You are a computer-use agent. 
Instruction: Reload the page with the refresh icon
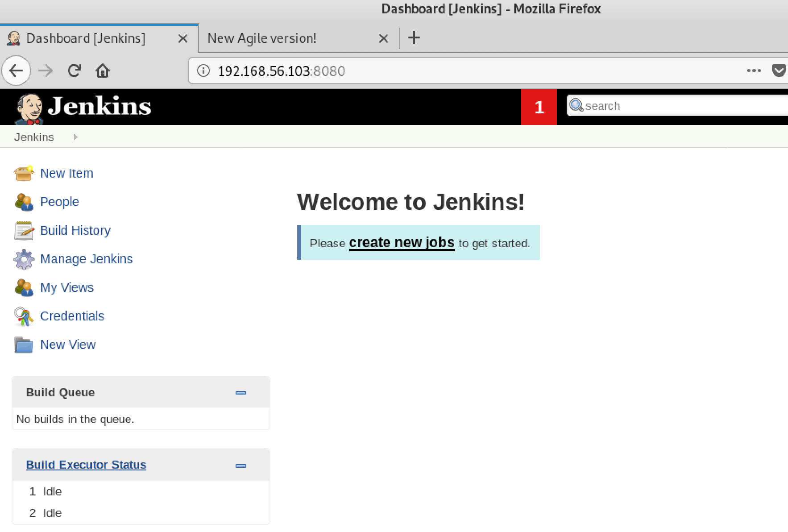click(x=74, y=71)
